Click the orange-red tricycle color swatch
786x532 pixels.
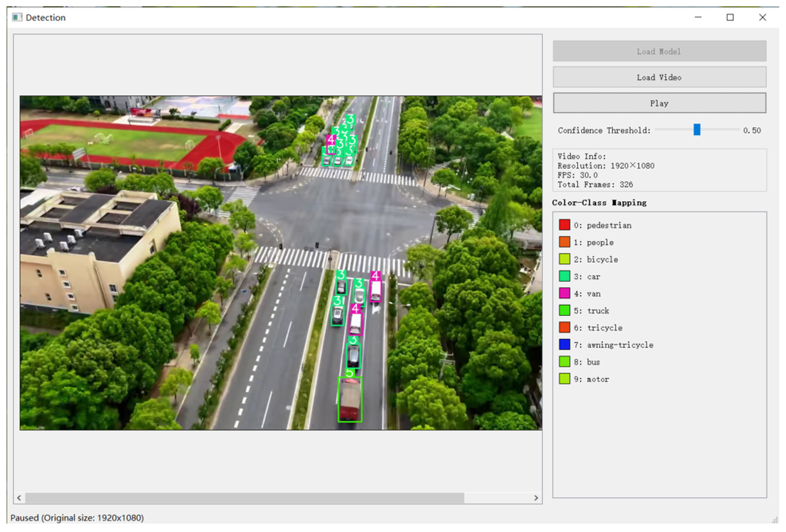pos(564,327)
